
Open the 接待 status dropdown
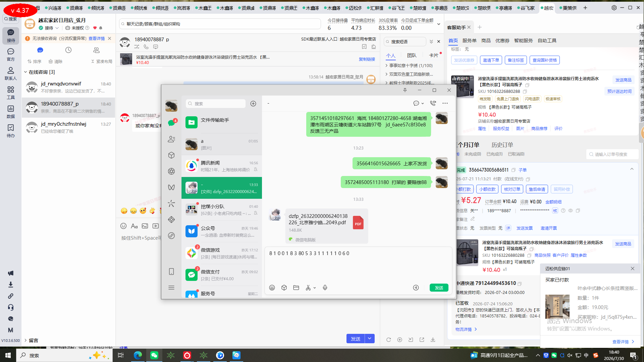point(49,28)
